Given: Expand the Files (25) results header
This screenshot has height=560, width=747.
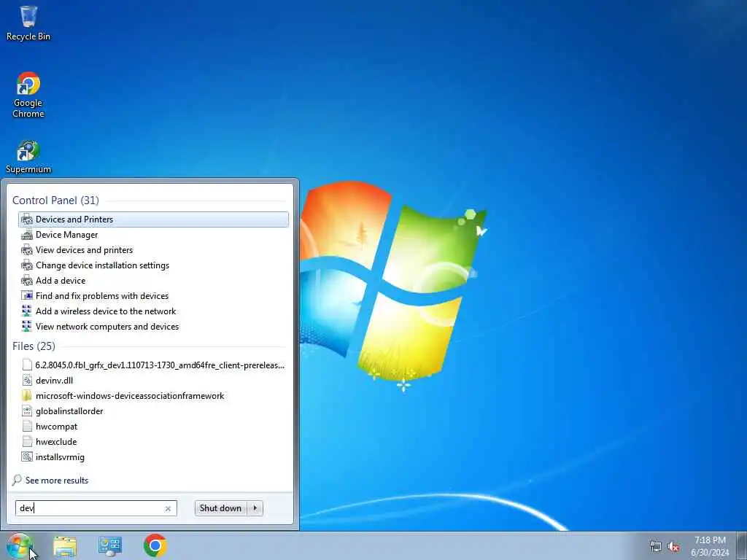Looking at the screenshot, I should coord(34,346).
